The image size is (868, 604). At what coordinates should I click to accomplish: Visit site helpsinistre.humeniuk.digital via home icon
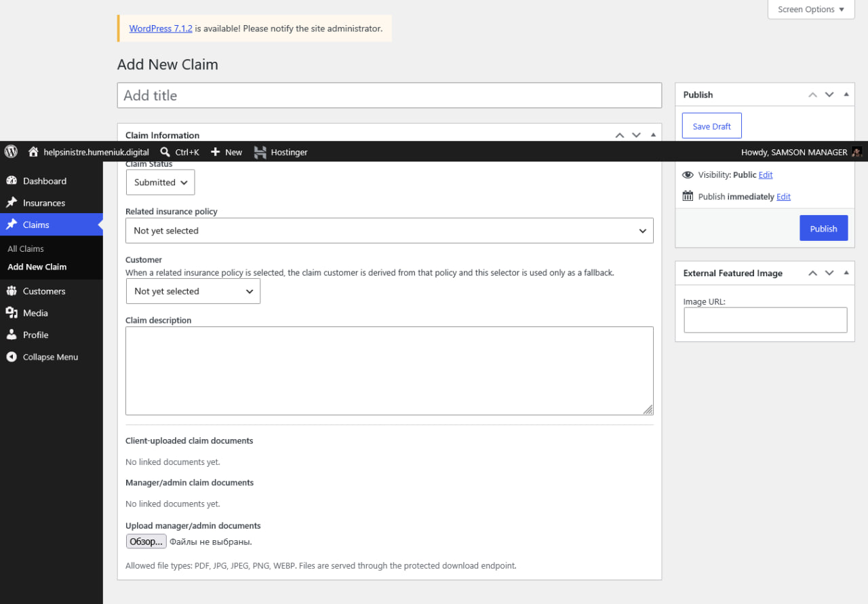click(33, 152)
